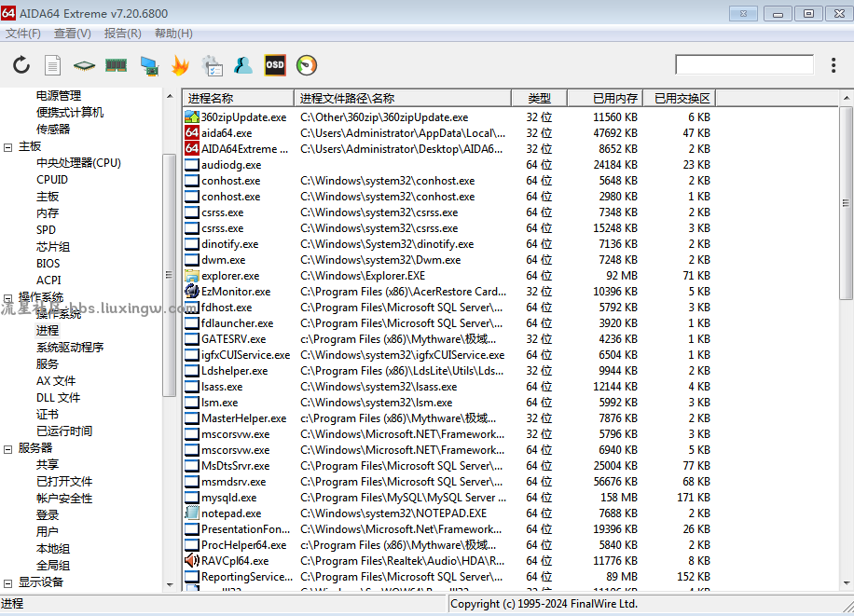Click the AIDA64 title bar logo
Viewport: 854px width, 616px height.
point(8,13)
